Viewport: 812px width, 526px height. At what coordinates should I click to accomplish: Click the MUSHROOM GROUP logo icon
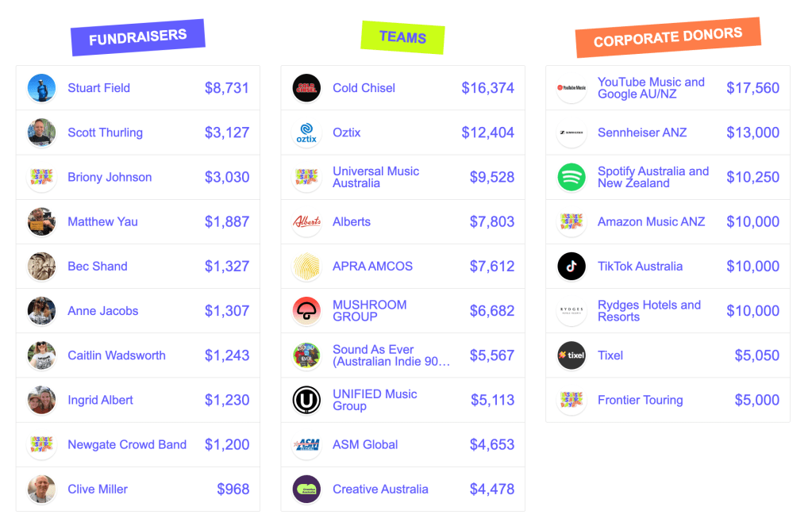coord(306,311)
